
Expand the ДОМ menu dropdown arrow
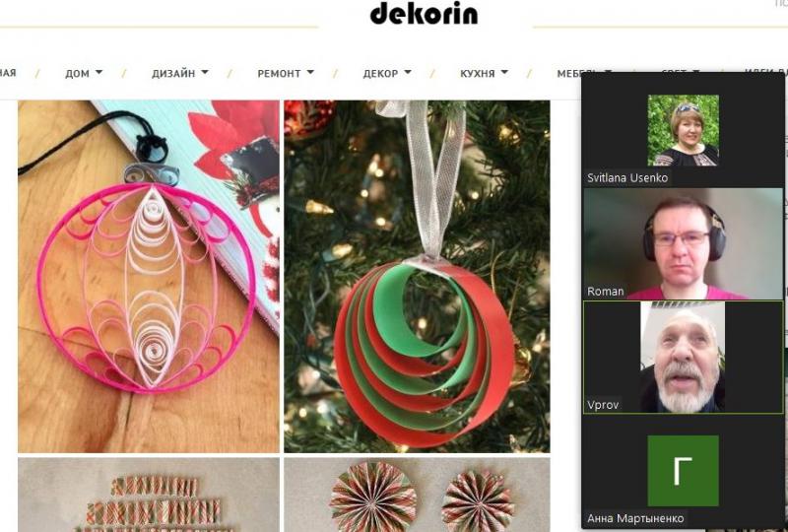coord(99,72)
